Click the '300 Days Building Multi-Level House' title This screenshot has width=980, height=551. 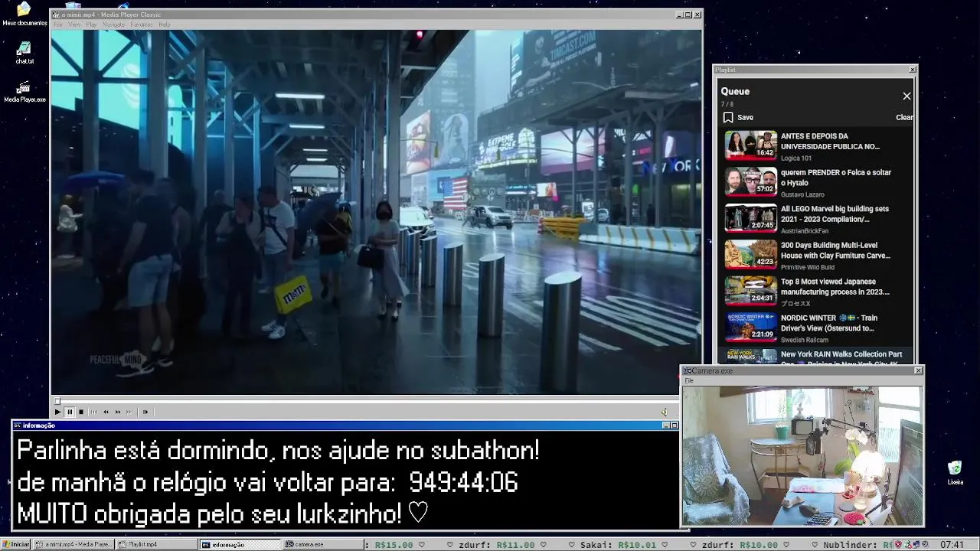pos(835,250)
